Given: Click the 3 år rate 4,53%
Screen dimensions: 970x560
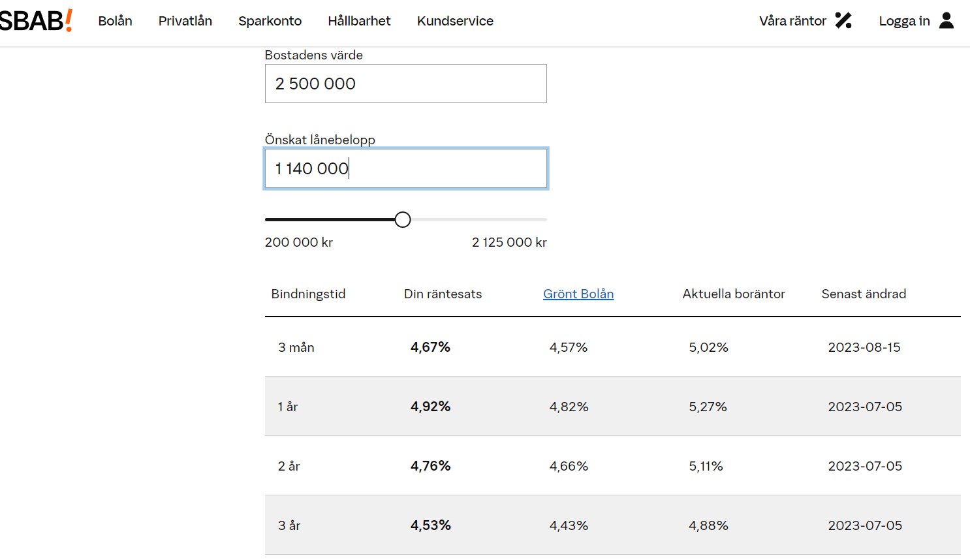Looking at the screenshot, I should pos(430,525).
